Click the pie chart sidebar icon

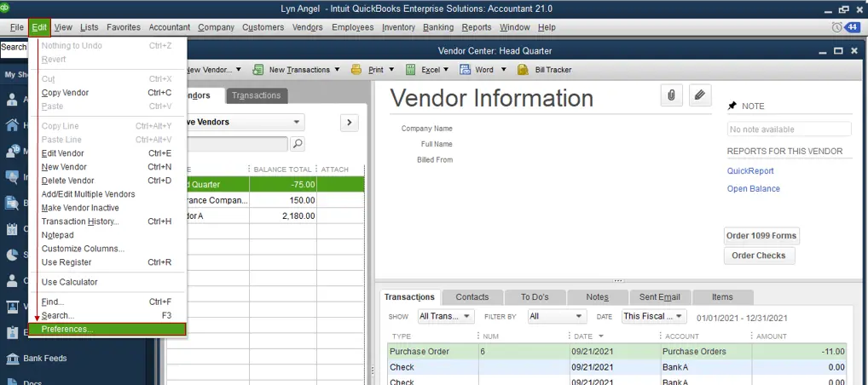pos(12,255)
